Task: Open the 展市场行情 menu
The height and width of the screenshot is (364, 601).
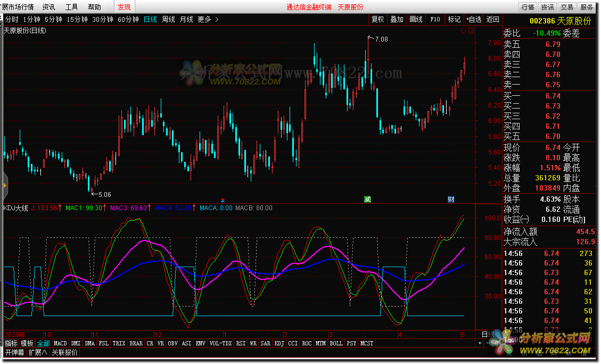Action: tap(18, 7)
